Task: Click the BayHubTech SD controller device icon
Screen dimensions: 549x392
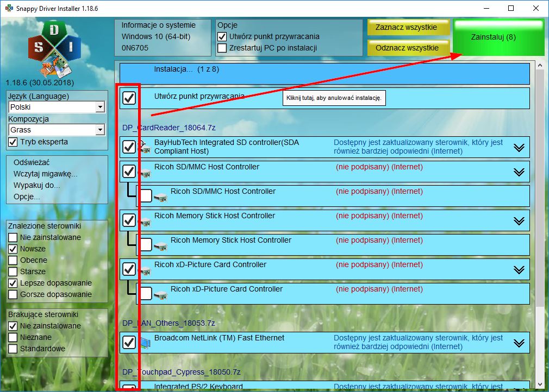Action: (145, 148)
